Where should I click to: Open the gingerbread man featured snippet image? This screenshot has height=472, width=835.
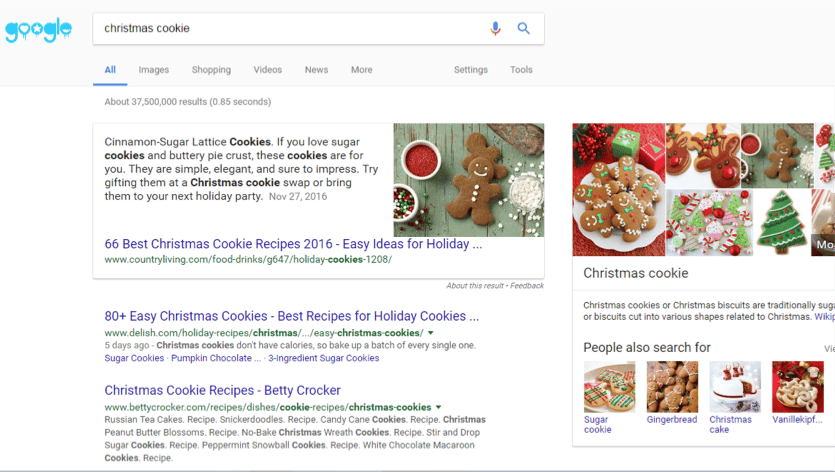(x=468, y=180)
